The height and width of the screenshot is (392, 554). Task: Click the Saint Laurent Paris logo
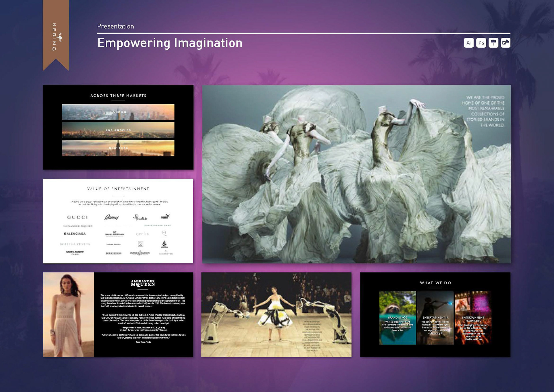[x=75, y=252]
